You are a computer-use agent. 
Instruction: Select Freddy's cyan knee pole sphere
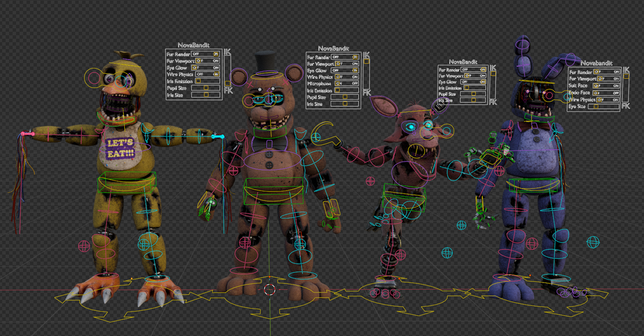(x=301, y=244)
